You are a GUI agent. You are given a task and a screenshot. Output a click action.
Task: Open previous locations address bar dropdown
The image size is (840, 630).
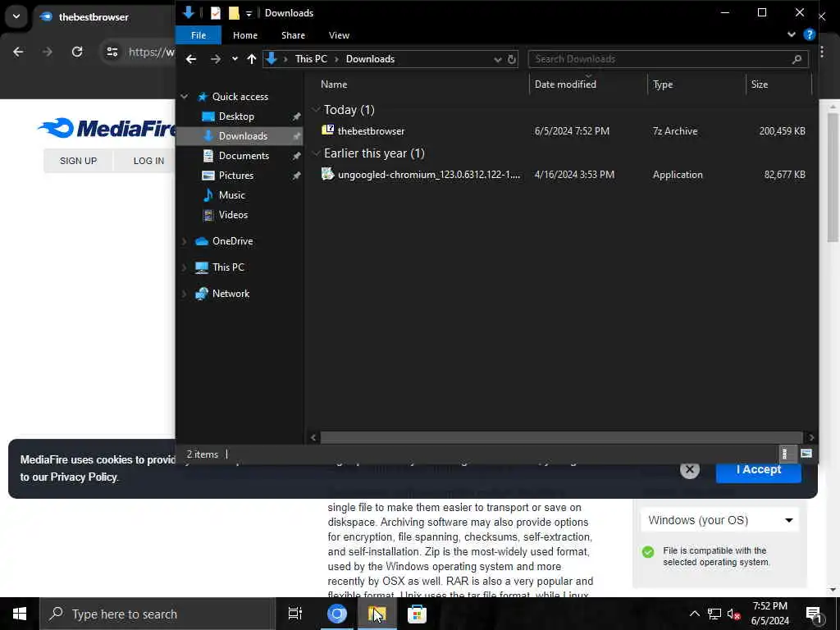click(x=497, y=59)
